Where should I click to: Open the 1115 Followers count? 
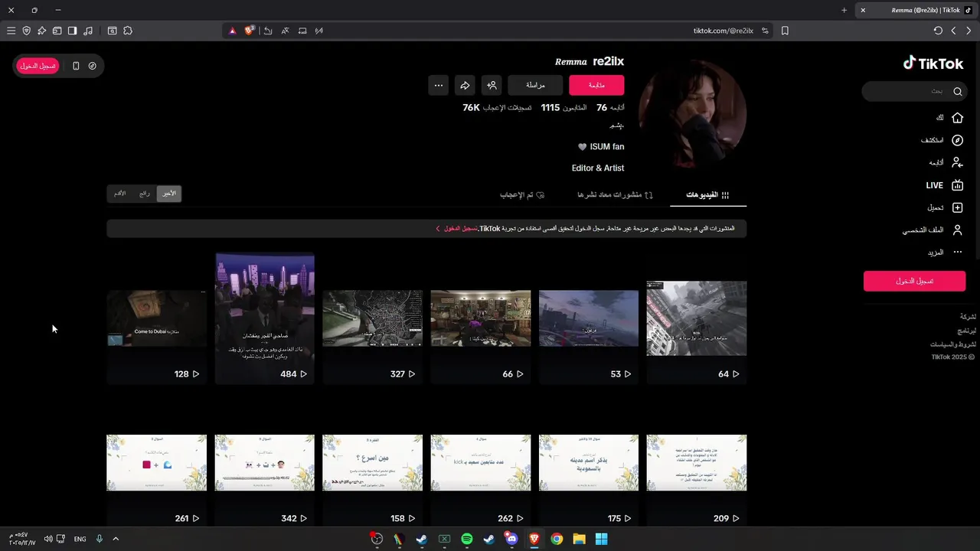point(563,108)
